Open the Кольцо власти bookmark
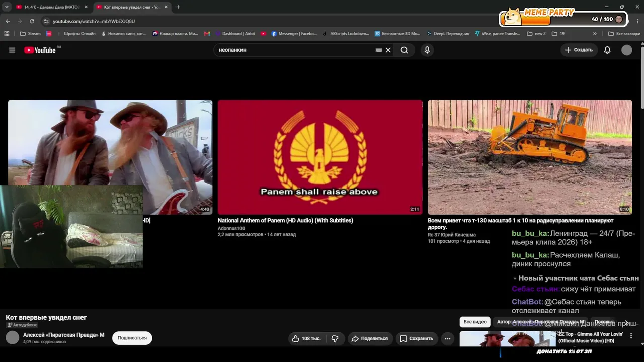644x362 pixels. pyautogui.click(x=176, y=34)
